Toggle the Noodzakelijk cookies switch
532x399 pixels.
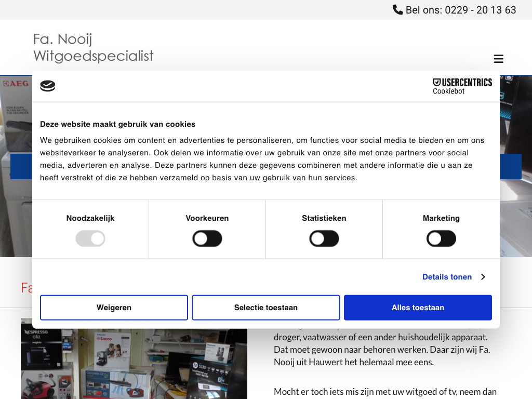coord(90,239)
